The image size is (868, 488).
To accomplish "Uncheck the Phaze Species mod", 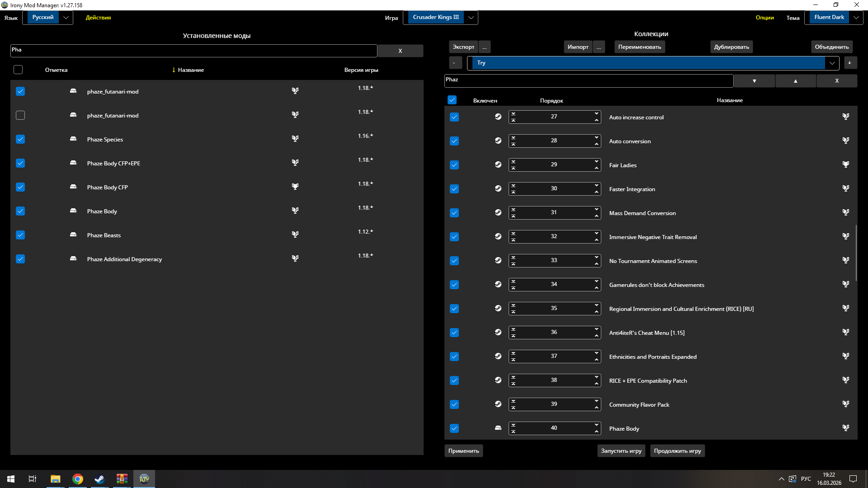I will 20,139.
